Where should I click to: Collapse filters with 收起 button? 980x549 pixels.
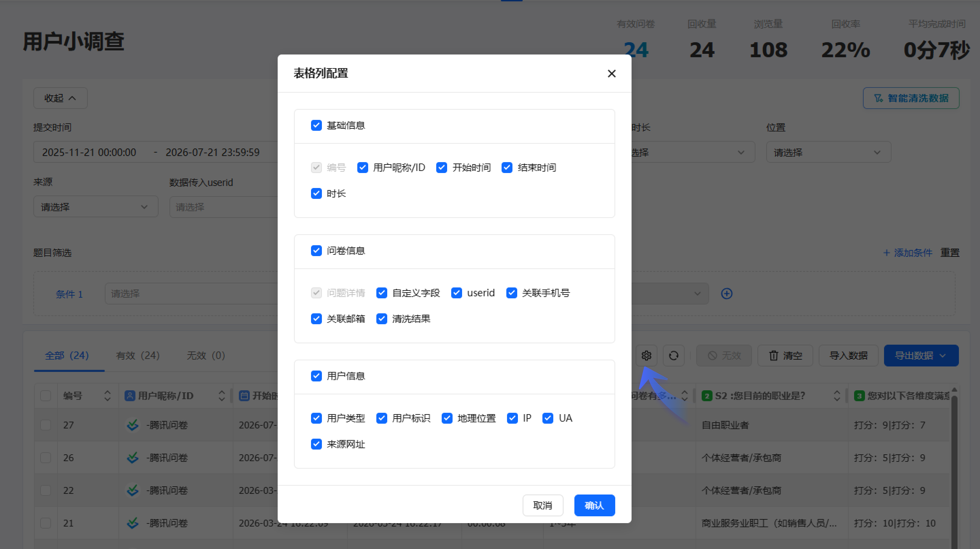point(61,98)
